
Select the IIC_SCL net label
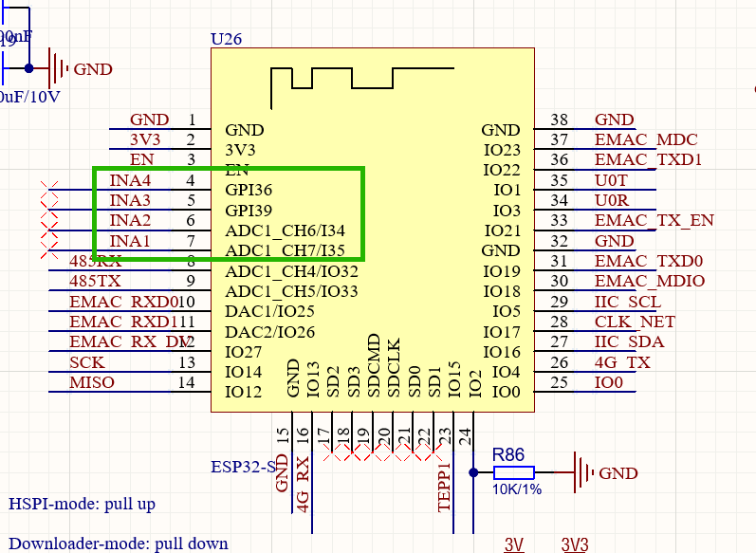click(x=627, y=302)
